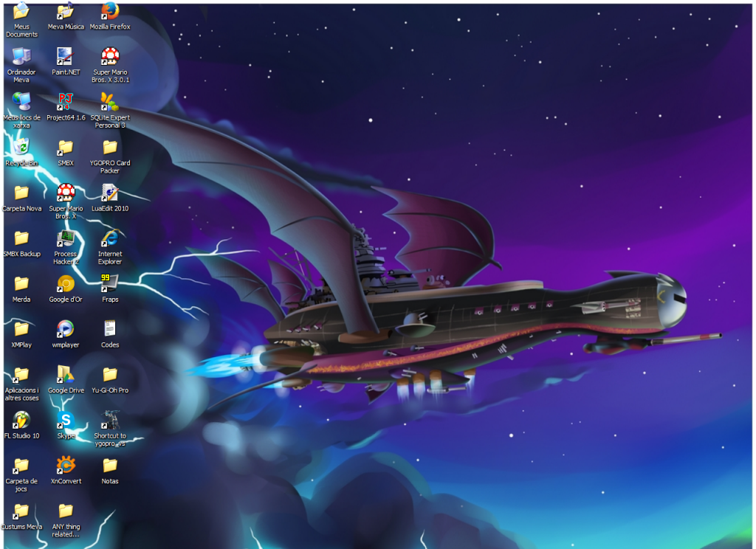
Task: Select the Codes text file
Action: 110,328
